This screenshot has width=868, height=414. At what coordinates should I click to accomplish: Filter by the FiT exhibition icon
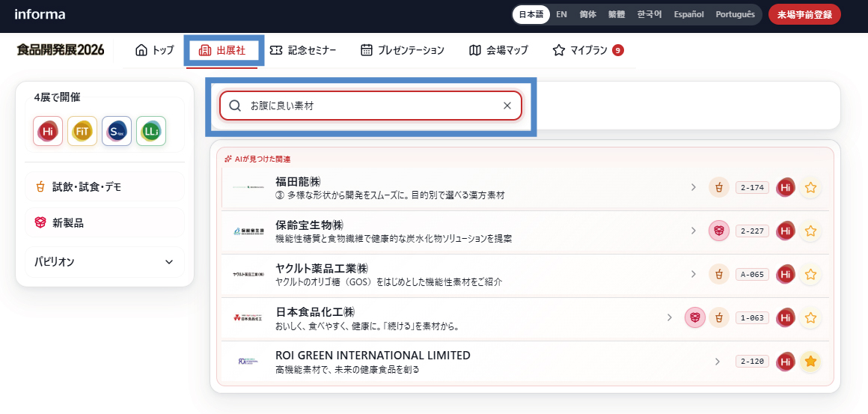pyautogui.click(x=82, y=131)
